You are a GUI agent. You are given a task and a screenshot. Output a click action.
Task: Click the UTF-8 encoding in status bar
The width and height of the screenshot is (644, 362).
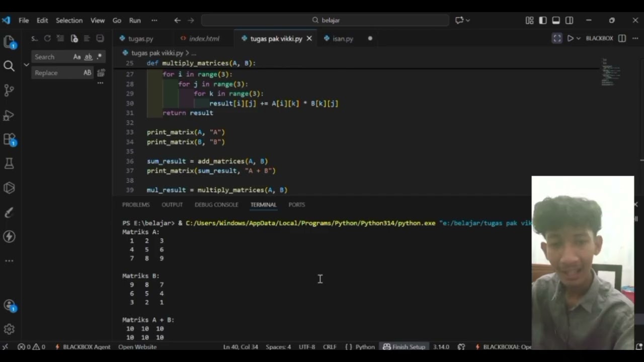point(307,346)
